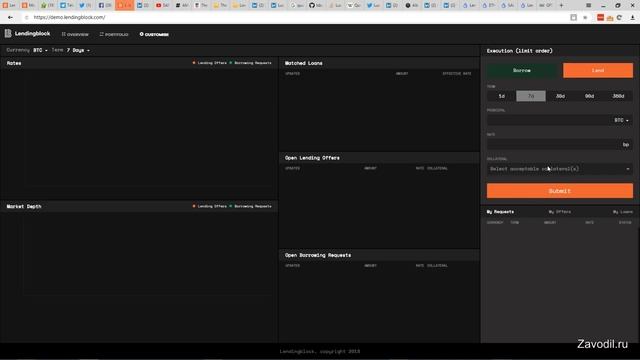Click the Matched Loans panel title

(304, 63)
